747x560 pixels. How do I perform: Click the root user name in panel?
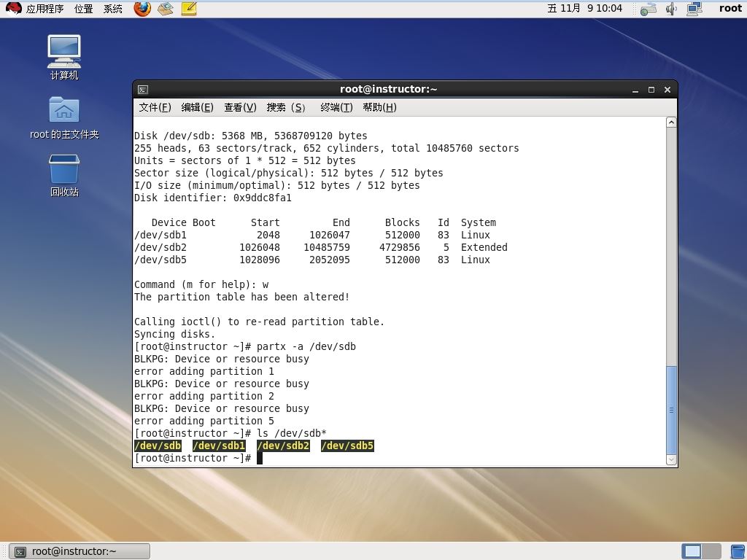pyautogui.click(x=729, y=9)
